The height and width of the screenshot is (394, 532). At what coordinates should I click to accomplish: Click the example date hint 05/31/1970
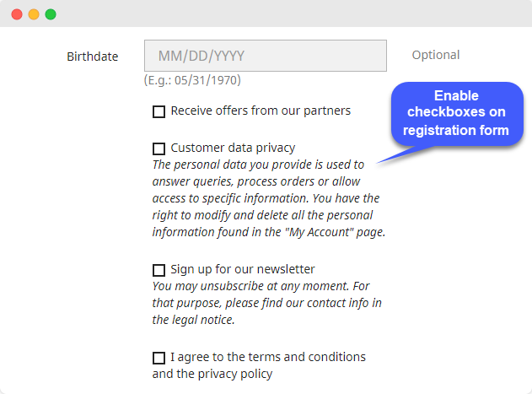[x=193, y=80]
